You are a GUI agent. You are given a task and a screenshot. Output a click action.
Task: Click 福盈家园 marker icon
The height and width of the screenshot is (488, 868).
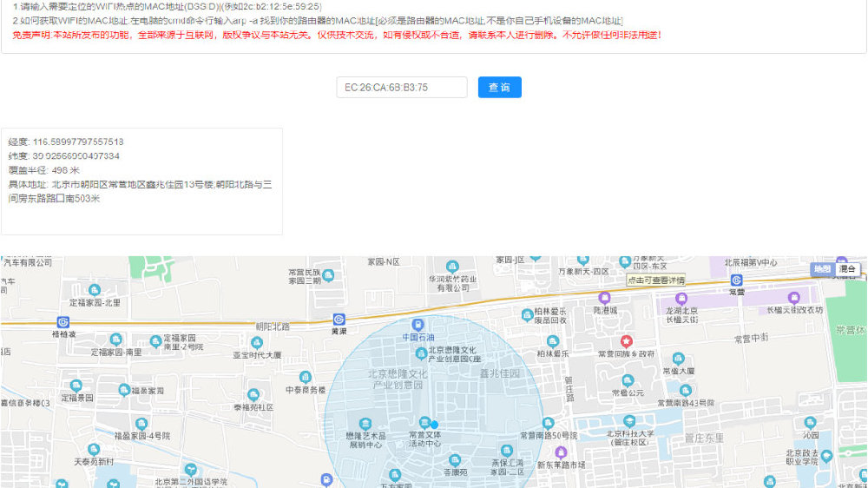pyautogui.click(x=124, y=390)
